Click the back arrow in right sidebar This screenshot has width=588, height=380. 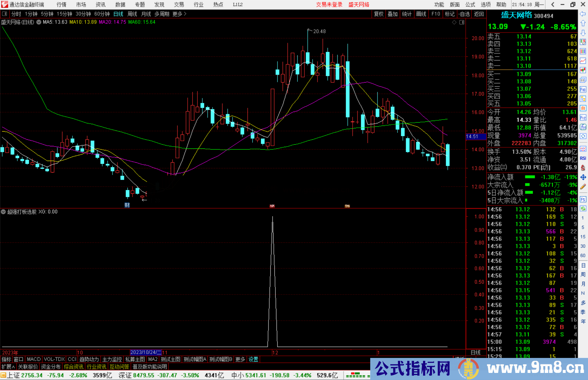pos(583,14)
